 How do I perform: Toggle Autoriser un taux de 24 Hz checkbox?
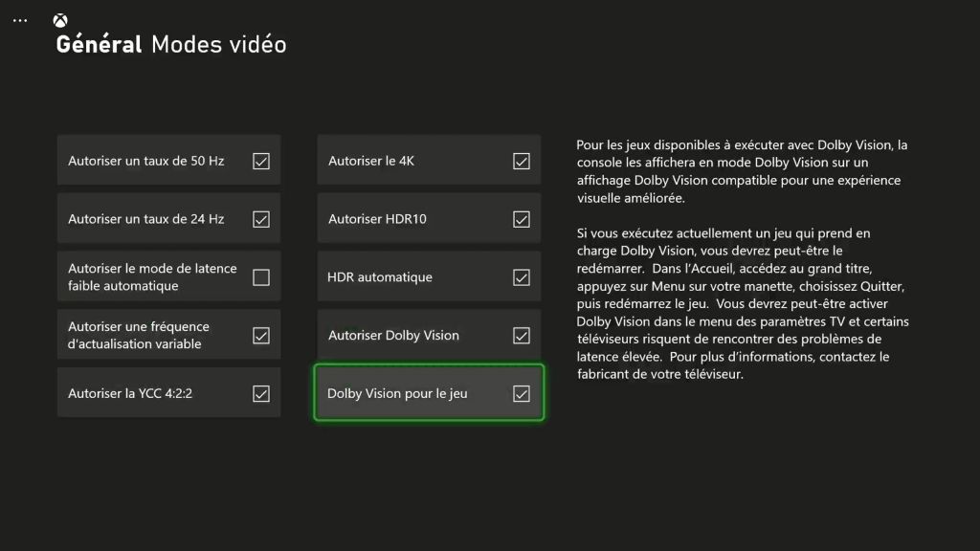(x=261, y=219)
